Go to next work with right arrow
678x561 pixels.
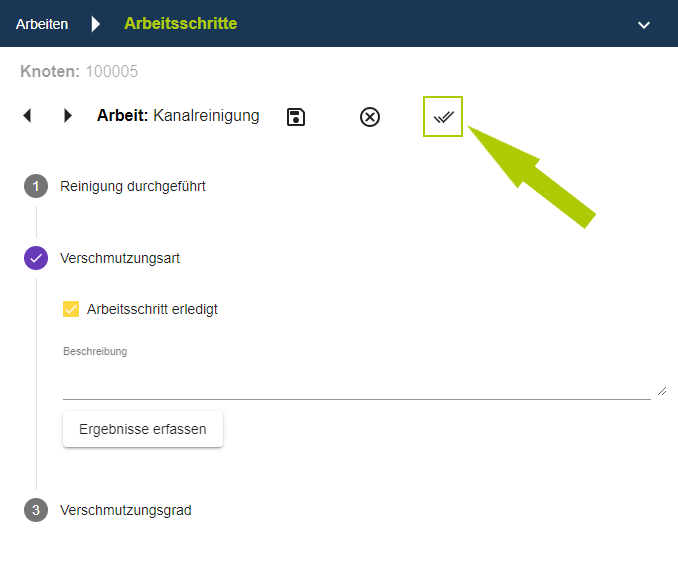tap(68, 116)
